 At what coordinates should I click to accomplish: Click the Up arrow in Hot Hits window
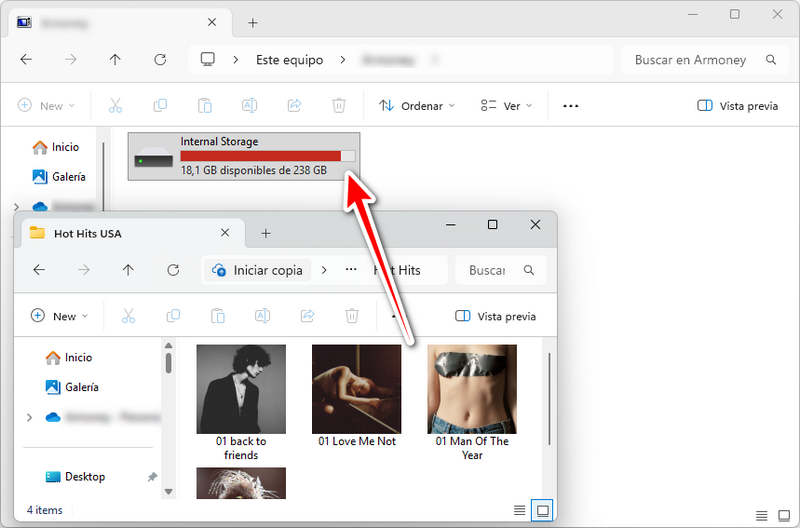point(128,270)
